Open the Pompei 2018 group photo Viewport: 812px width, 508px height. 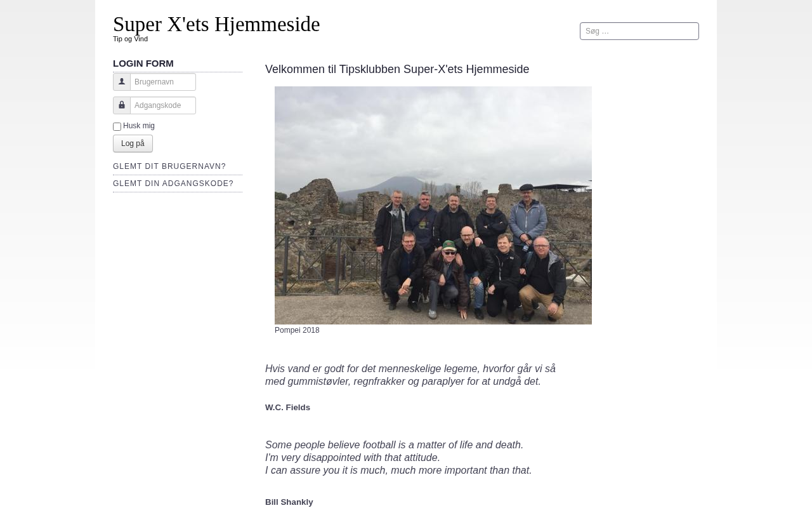point(433,205)
